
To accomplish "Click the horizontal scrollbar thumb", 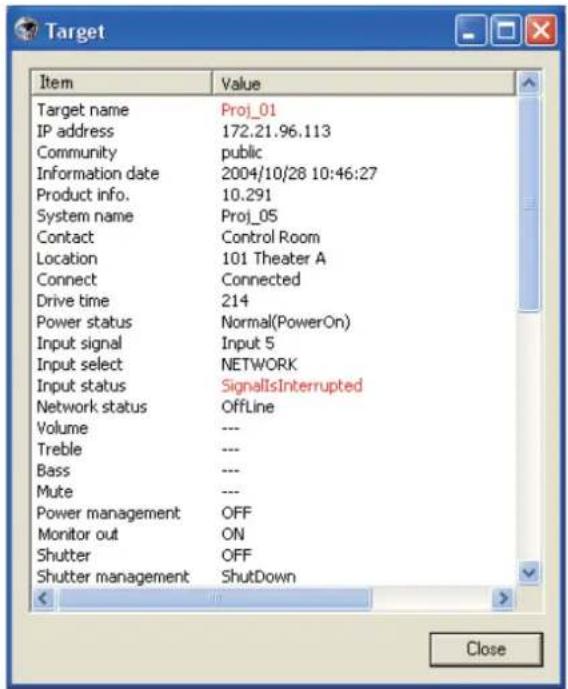I will pyautogui.click(x=215, y=598).
